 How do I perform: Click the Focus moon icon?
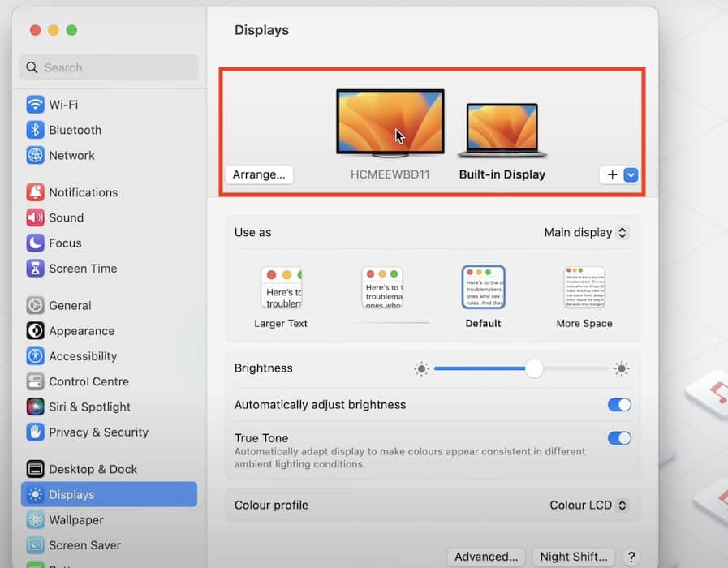click(35, 243)
